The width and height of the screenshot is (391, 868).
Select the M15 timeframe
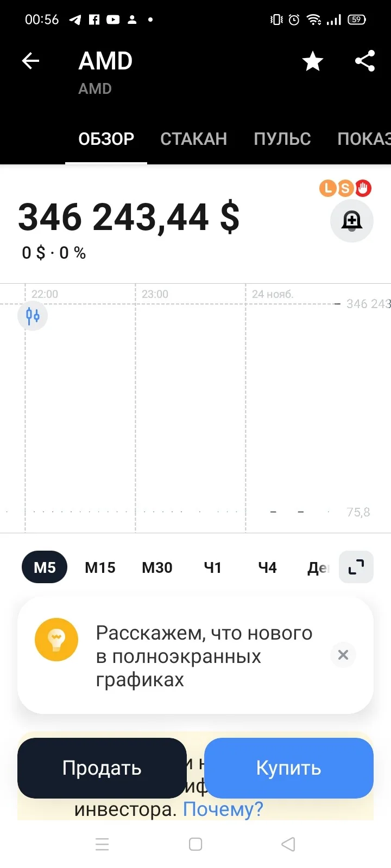click(x=100, y=567)
